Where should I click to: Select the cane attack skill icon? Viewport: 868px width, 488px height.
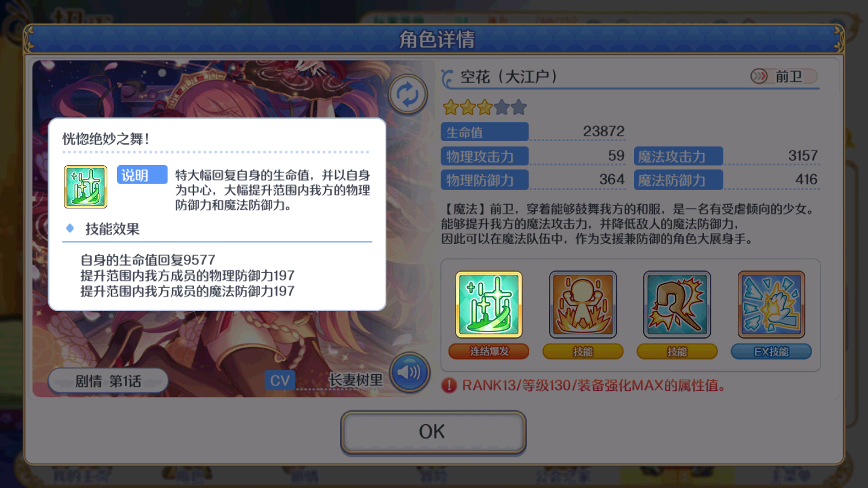[x=677, y=304]
